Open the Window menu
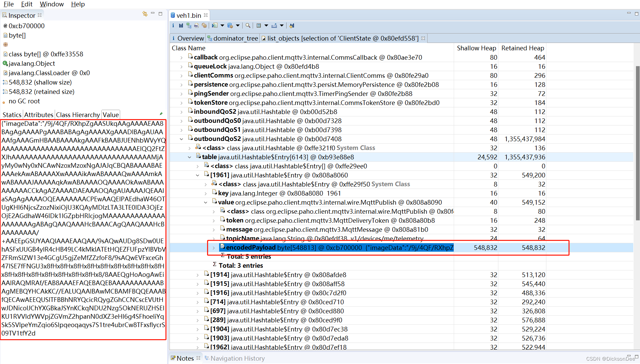The height and width of the screenshot is (364, 640). click(x=52, y=4)
